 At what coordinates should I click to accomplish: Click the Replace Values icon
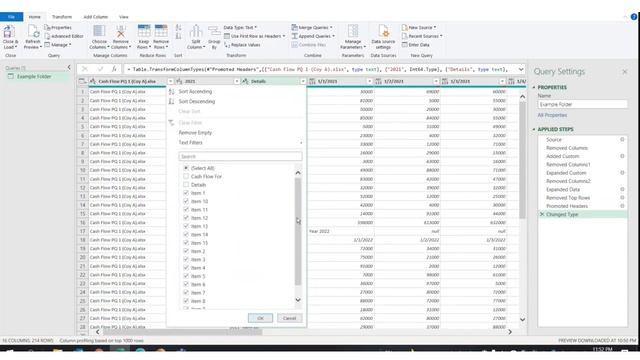(227, 45)
